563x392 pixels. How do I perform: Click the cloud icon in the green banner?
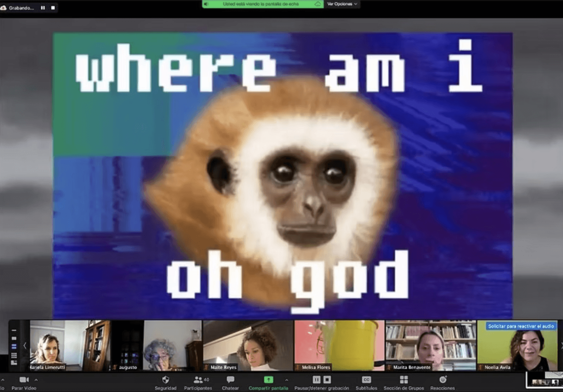318,4
